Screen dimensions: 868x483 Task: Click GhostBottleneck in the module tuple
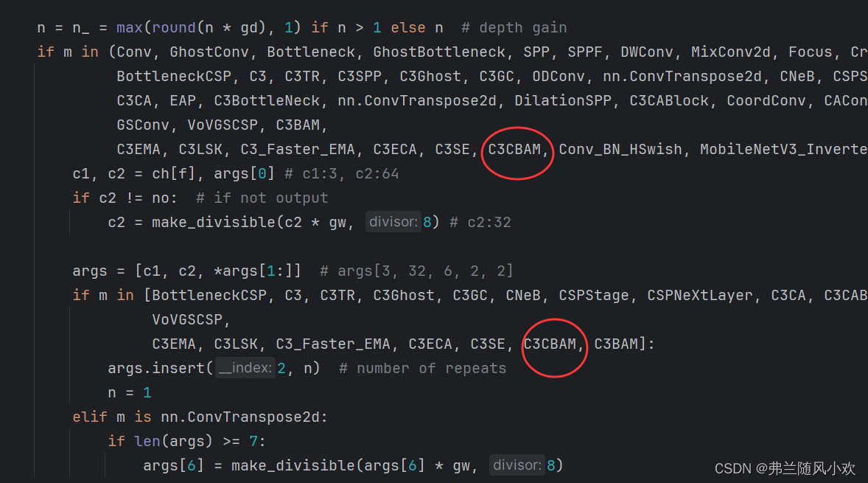[x=439, y=52]
